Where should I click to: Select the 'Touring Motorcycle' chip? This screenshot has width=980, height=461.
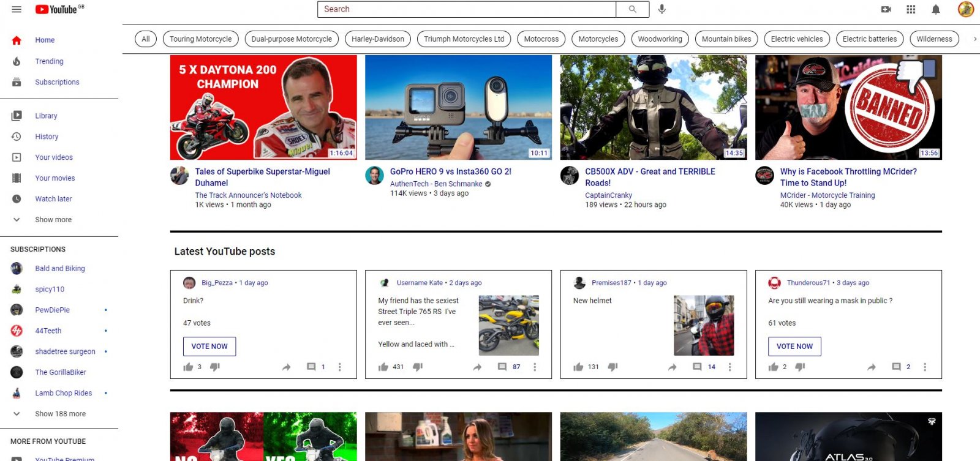tap(201, 39)
